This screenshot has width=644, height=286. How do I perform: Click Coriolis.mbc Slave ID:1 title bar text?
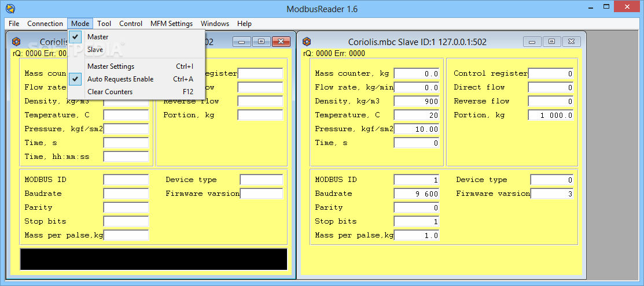417,42
